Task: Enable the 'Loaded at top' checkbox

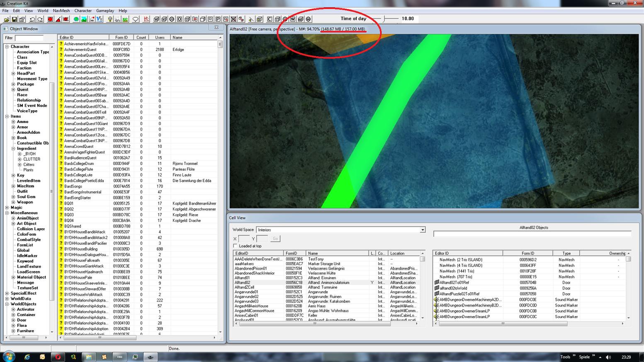Action: [x=236, y=246]
